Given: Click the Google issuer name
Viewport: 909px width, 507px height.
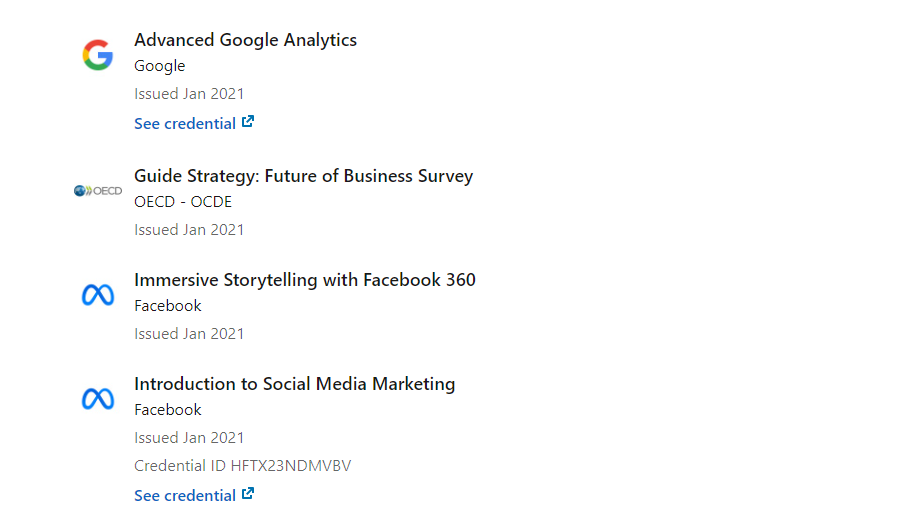Looking at the screenshot, I should pos(159,66).
